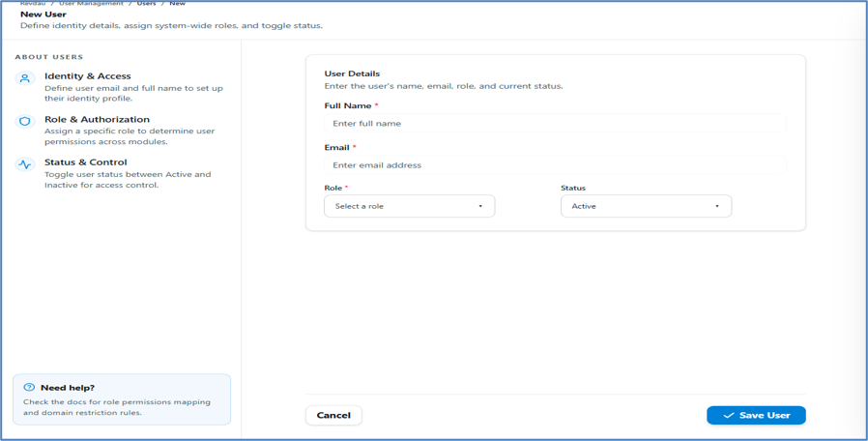
Task: Open the Select a role dropdown
Action: coord(409,206)
